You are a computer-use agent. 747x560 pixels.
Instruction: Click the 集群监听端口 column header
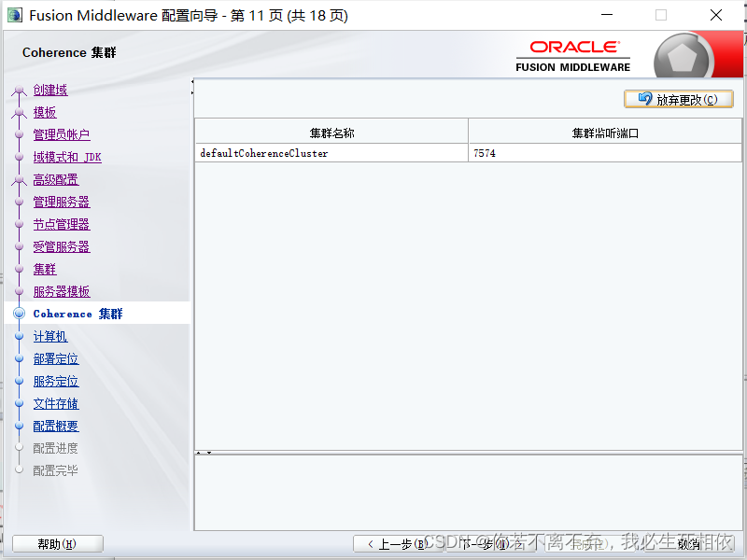tap(605, 133)
